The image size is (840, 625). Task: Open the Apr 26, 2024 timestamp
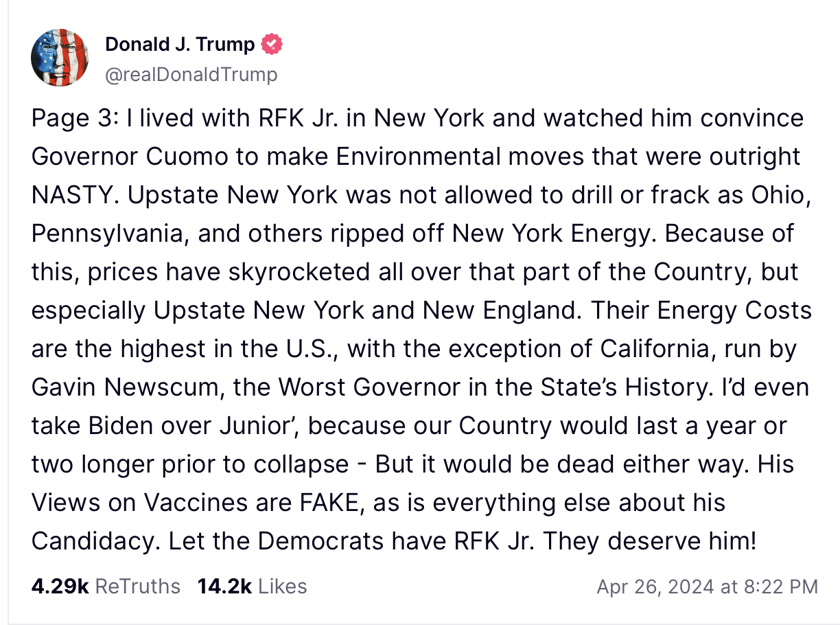[656, 587]
